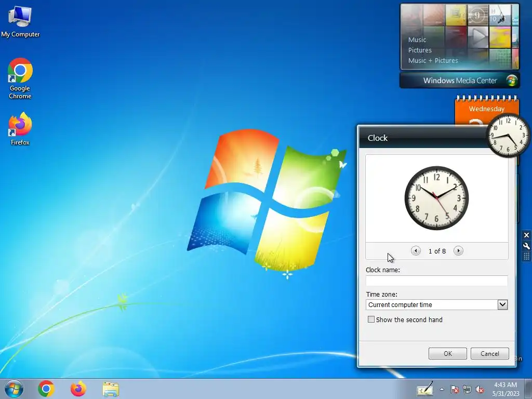The height and width of the screenshot is (399, 532).
Task: Confirm clock settings with OK
Action: (447, 353)
